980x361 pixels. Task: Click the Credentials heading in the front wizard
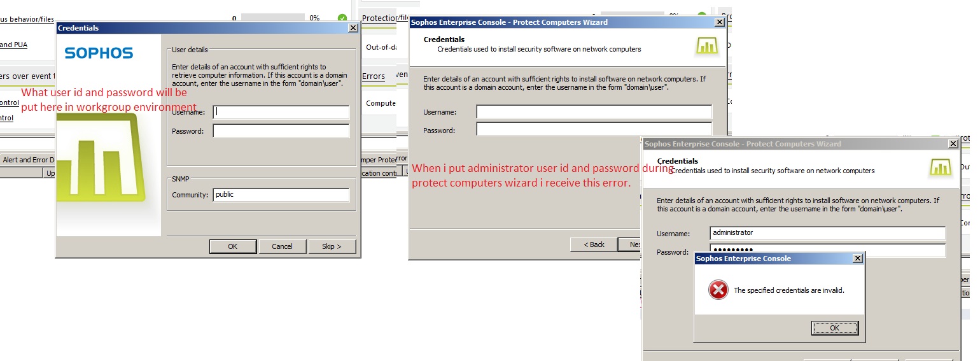point(677,161)
